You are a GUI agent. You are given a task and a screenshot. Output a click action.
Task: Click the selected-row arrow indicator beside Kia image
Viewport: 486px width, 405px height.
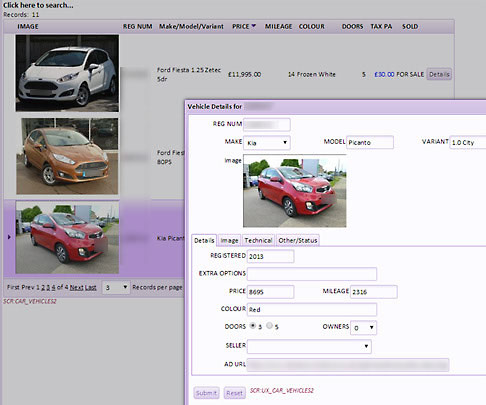click(x=9, y=237)
